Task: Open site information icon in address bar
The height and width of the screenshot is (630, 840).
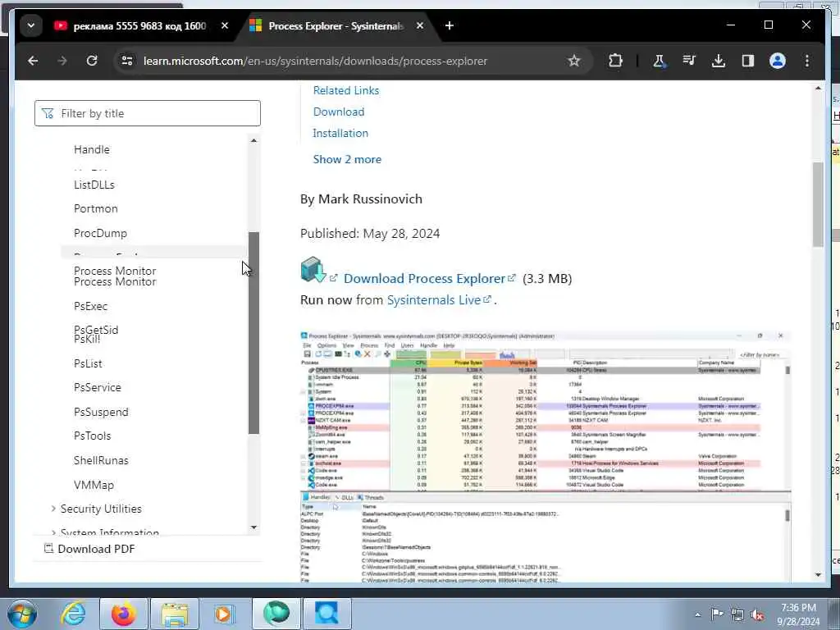Action: [127, 61]
